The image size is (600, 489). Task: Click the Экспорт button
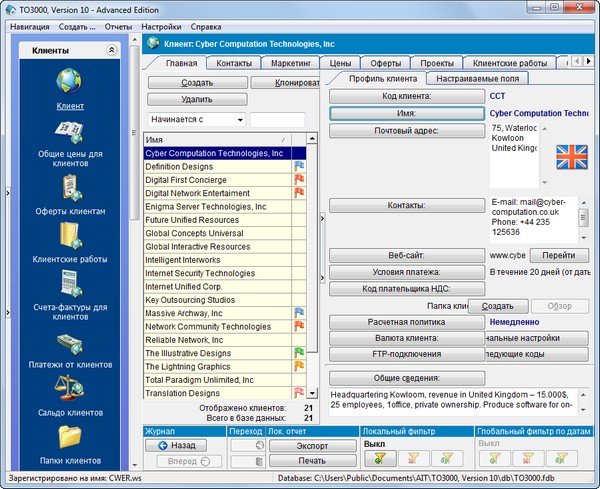tap(312, 445)
